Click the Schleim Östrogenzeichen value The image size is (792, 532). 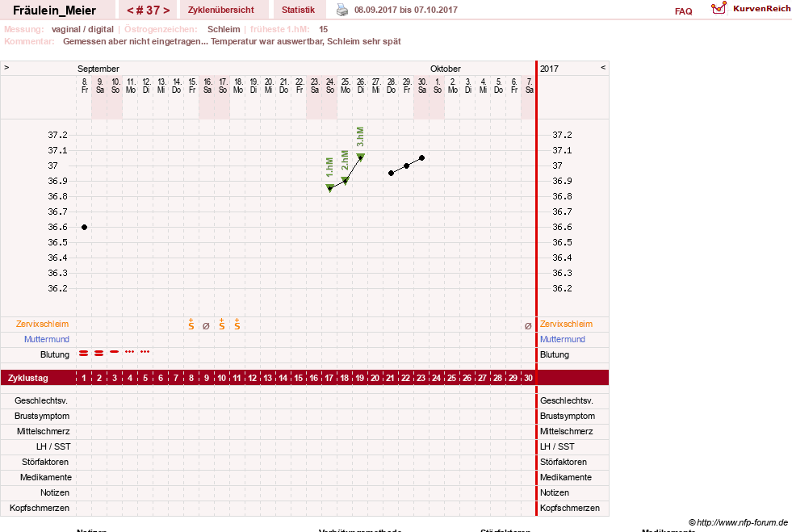[224, 29]
